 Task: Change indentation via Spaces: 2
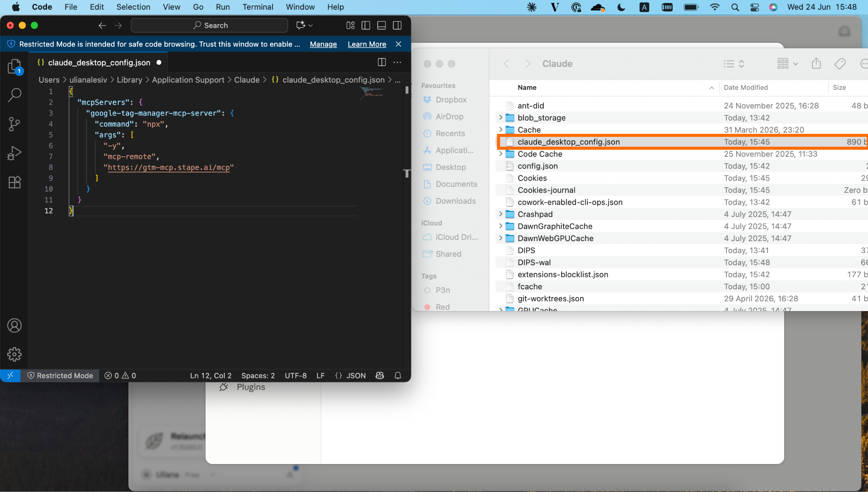[258, 375]
